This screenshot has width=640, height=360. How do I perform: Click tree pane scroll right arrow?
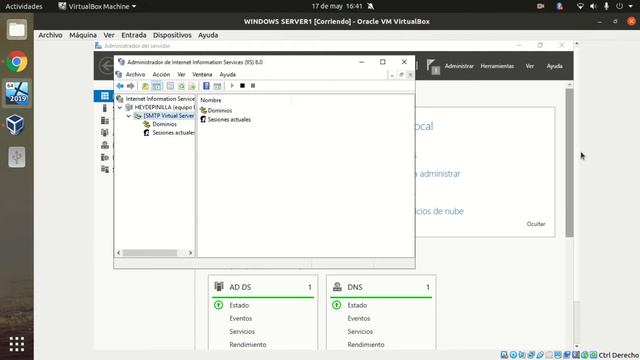[190, 253]
